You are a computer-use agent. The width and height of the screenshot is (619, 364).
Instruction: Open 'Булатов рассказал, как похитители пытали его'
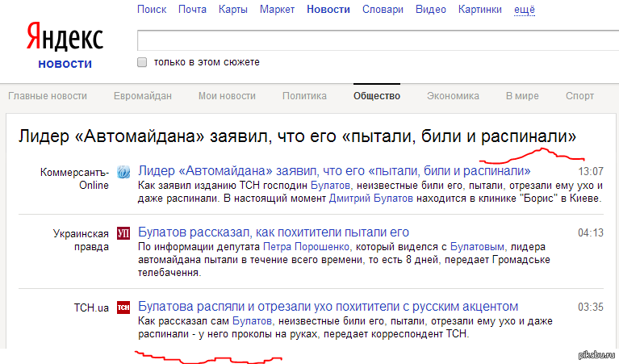tap(274, 232)
